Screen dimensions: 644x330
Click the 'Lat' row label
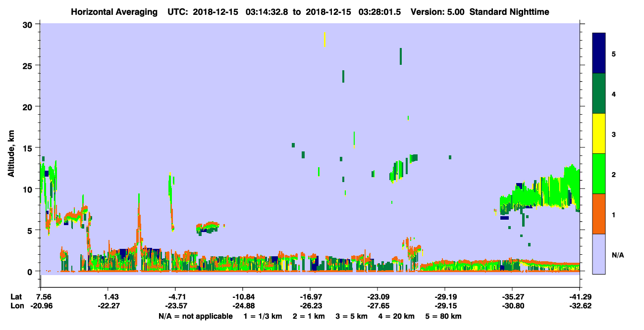[16, 297]
